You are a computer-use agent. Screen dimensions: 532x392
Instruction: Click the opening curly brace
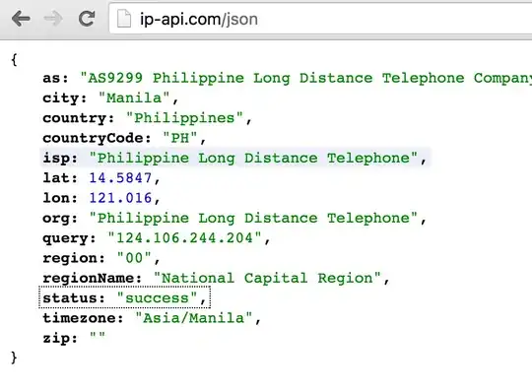point(14,60)
